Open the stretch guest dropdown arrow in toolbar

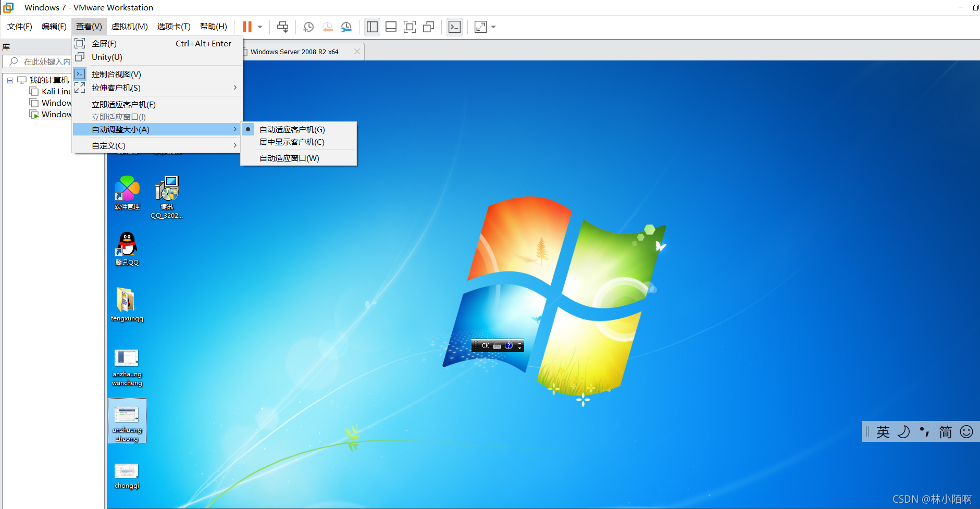point(493,27)
